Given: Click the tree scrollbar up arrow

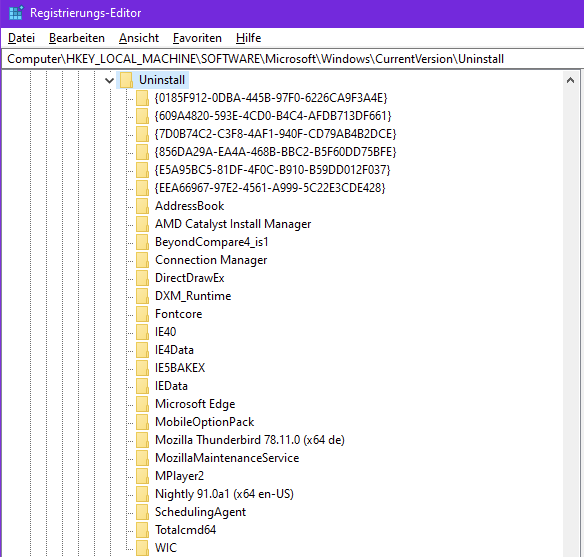Looking at the screenshot, I should [x=570, y=80].
